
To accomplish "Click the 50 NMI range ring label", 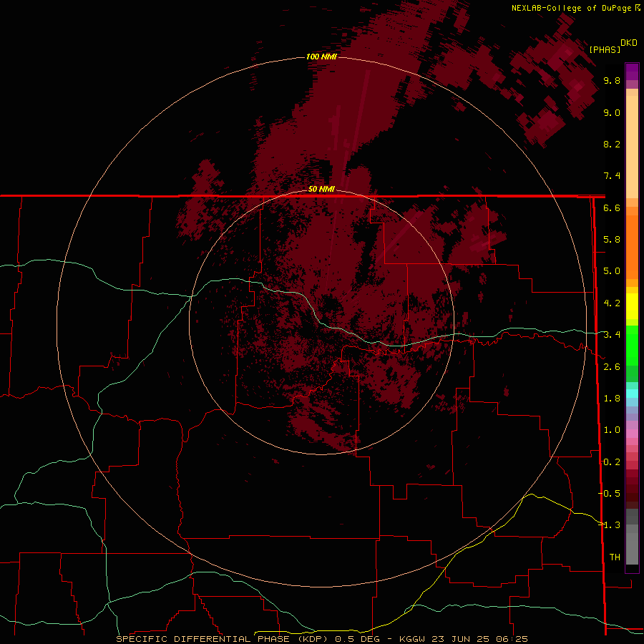I will (321, 189).
